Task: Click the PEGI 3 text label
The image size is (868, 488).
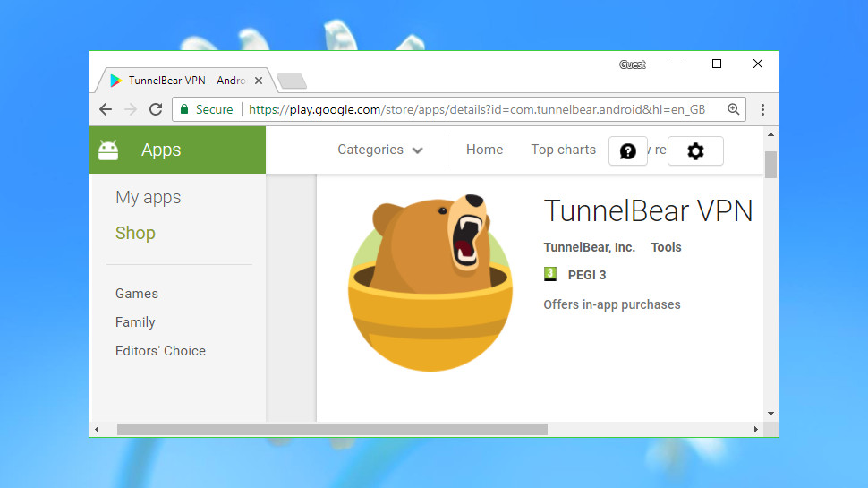Action: click(x=587, y=275)
